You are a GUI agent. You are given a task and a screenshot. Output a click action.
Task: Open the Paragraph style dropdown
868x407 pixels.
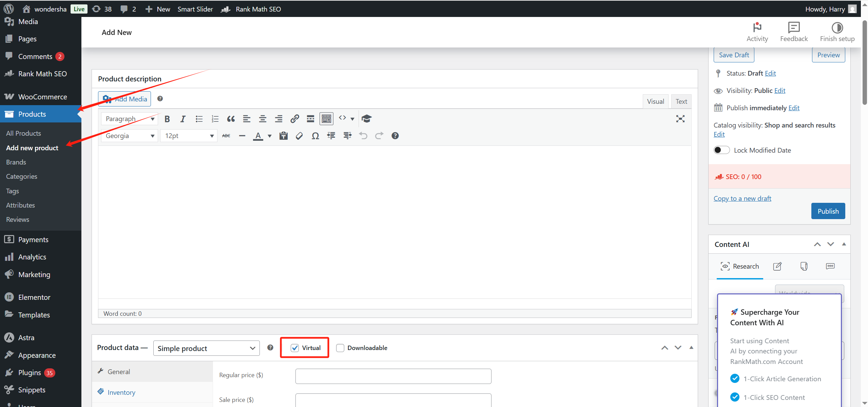point(129,119)
